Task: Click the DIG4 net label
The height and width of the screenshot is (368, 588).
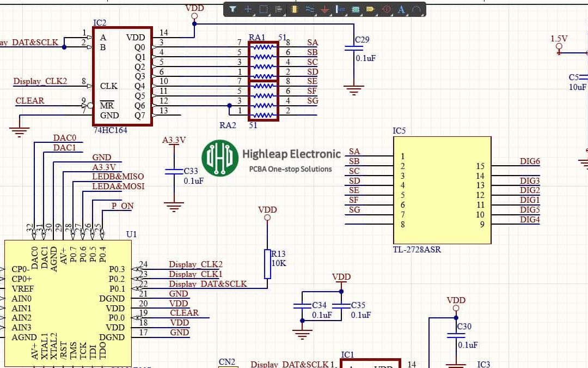Action: coord(530,220)
